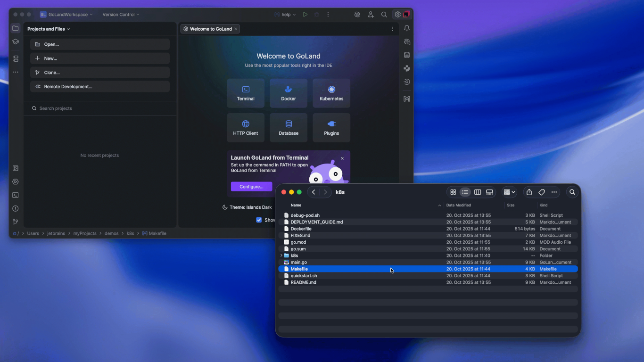644x362 pixels.
Task: Expand the k8s folder disclosure triangle
Action: (281, 255)
